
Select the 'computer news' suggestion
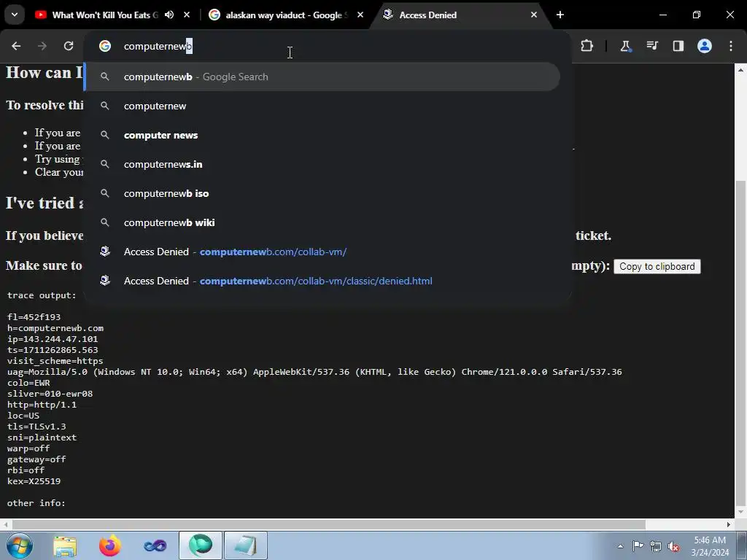tap(322, 135)
